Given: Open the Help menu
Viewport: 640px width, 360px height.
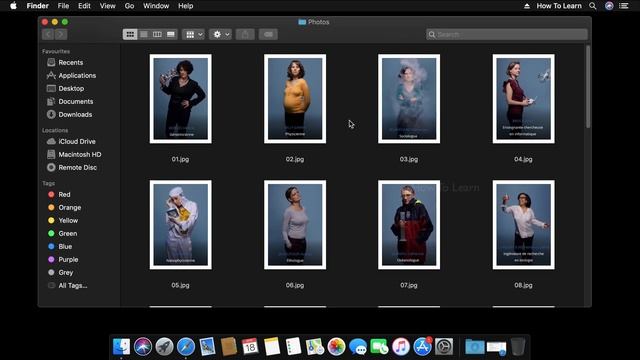Looking at the screenshot, I should pyautogui.click(x=185, y=6).
